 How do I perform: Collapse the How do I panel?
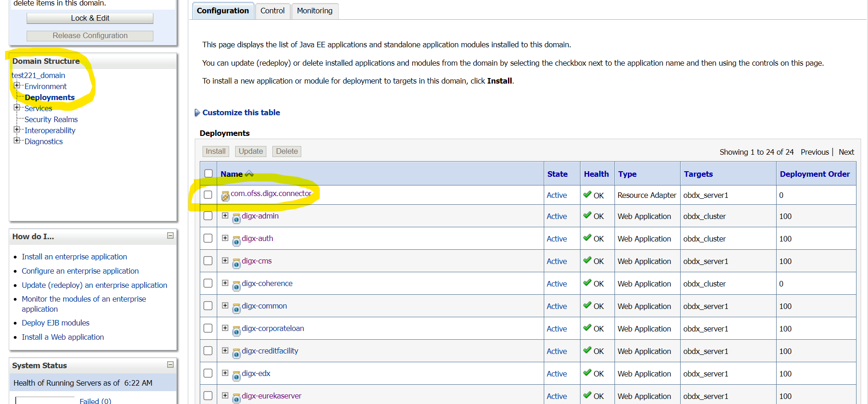tap(170, 236)
